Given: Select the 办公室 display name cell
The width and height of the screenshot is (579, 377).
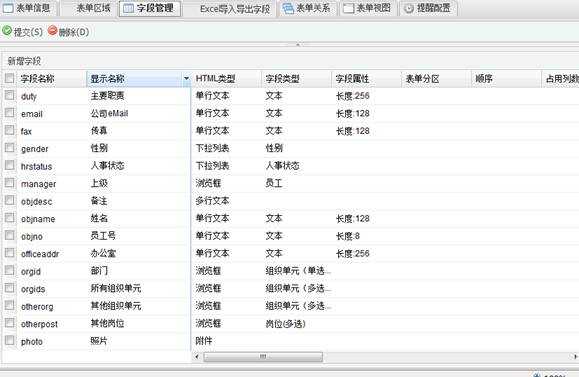Looking at the screenshot, I should point(103,253).
